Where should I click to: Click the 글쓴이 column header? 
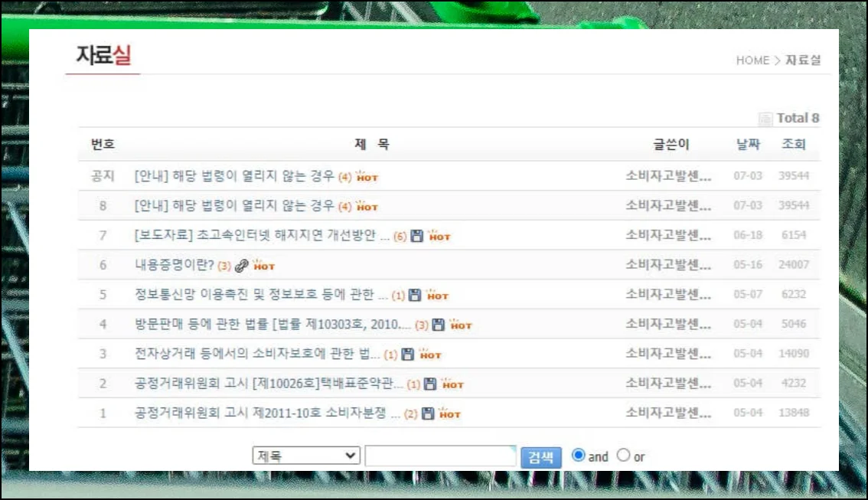[671, 145]
